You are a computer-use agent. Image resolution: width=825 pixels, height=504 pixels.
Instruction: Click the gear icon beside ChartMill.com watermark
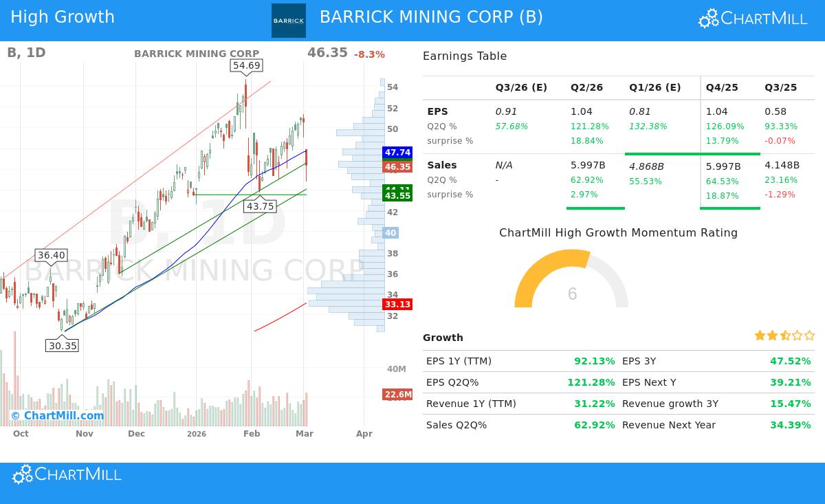[x=14, y=415]
